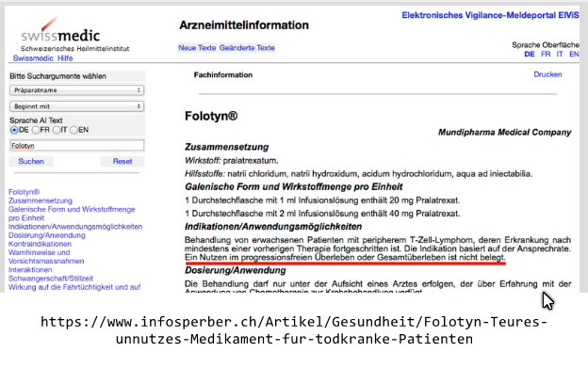Click the 20 mg Pralatrexat line
Screen dimensions: 588x368
pos(322,200)
